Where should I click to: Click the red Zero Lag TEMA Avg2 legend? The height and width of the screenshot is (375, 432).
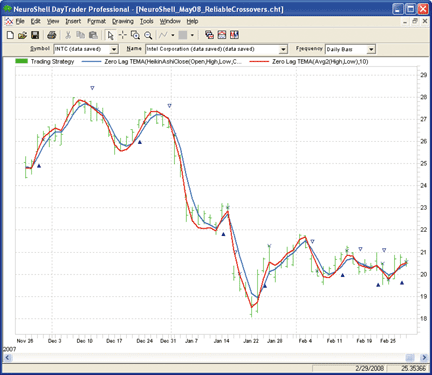tap(320, 61)
